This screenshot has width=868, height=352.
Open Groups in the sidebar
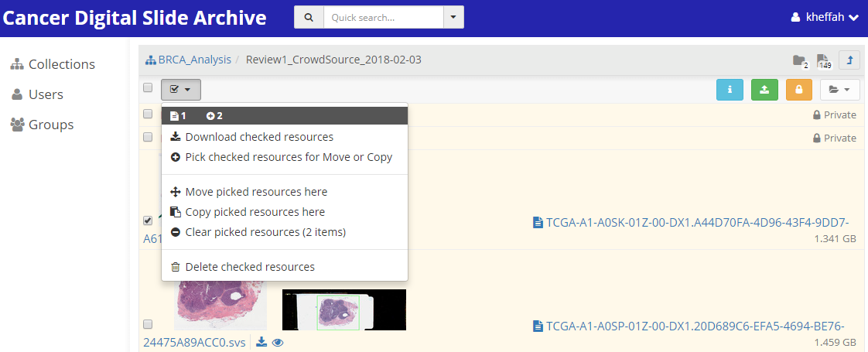coord(42,125)
